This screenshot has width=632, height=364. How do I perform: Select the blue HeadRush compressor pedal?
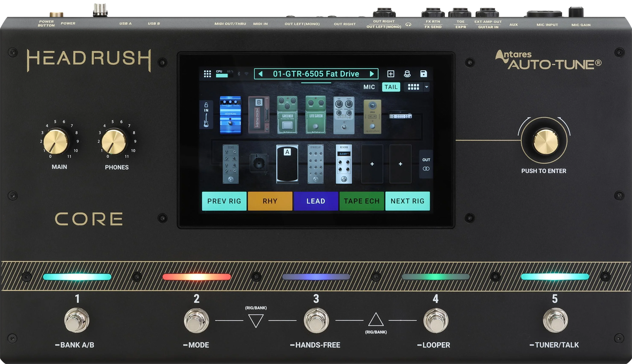(x=230, y=115)
